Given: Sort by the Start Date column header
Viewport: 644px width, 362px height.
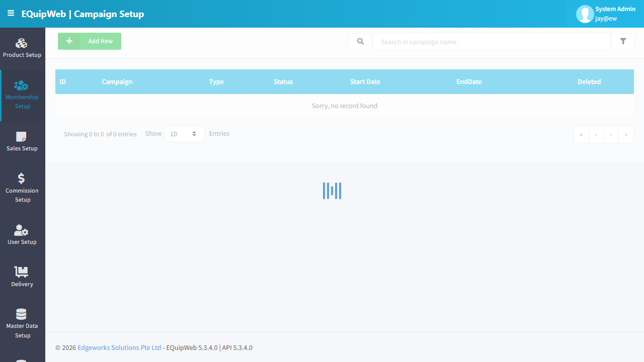Looking at the screenshot, I should point(365,81).
